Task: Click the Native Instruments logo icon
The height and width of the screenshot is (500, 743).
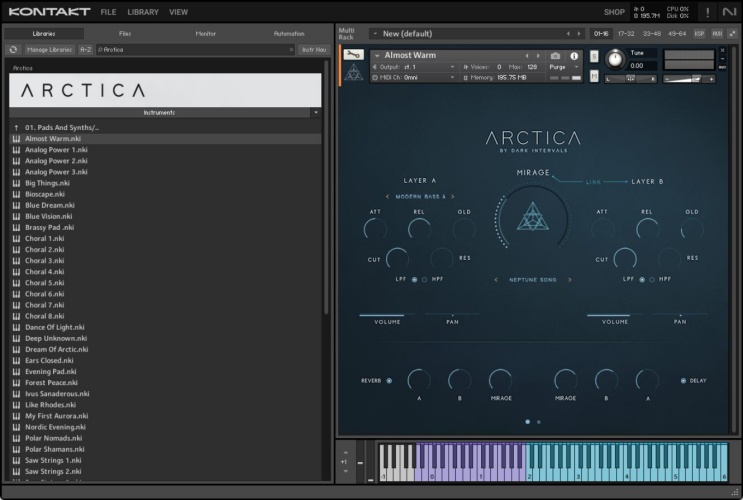Action: (x=729, y=12)
